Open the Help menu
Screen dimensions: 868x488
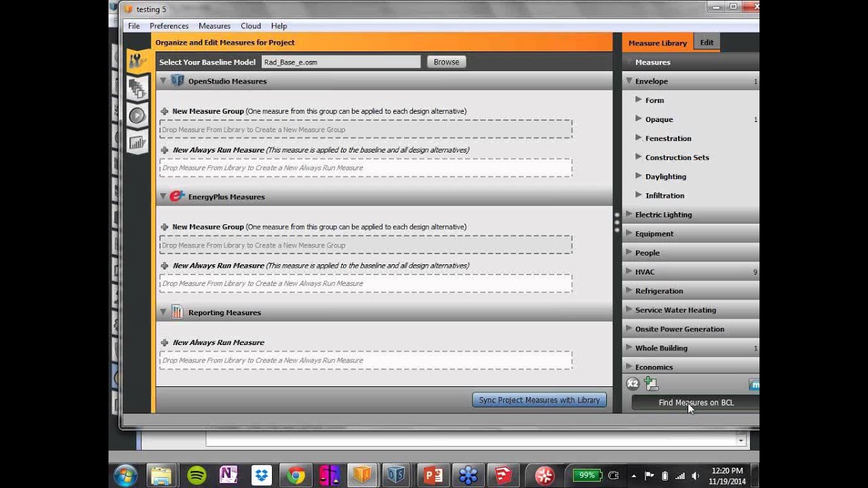pyautogui.click(x=279, y=26)
